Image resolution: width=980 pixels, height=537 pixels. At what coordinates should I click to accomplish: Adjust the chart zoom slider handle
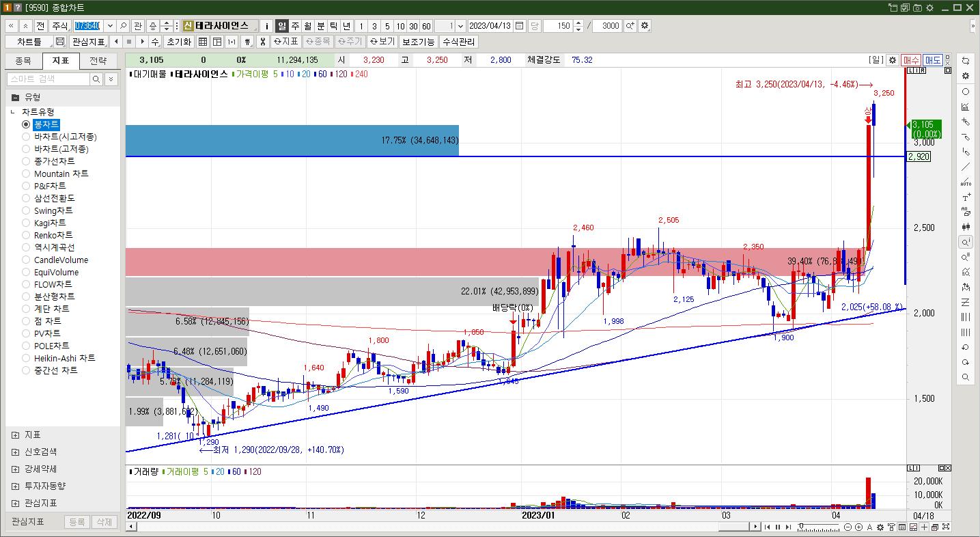coord(801,525)
